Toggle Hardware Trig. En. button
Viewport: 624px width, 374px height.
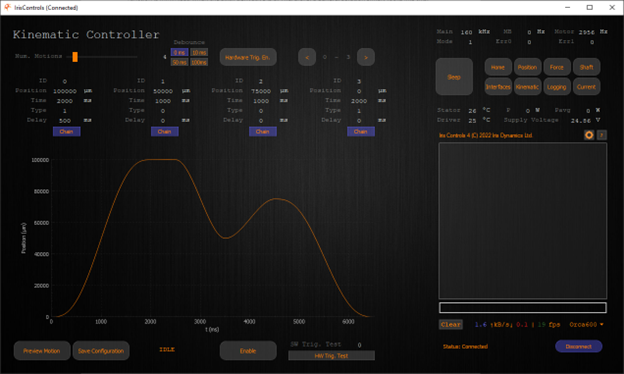tap(248, 57)
